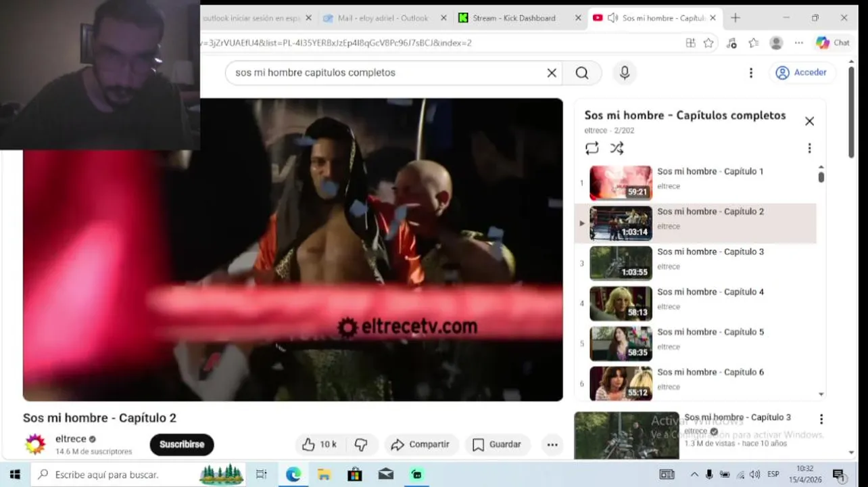Click the Acceder sign-in button
868x487 pixels.
tap(802, 72)
